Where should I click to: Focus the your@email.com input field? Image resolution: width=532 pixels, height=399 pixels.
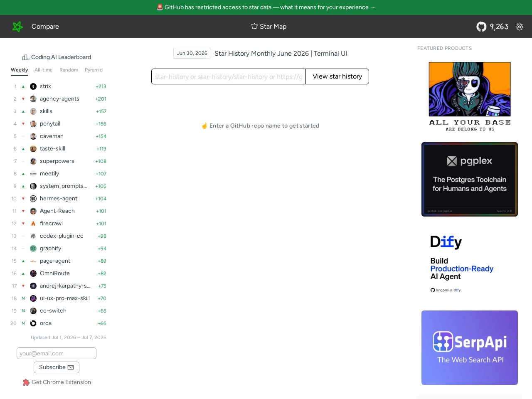click(57, 353)
